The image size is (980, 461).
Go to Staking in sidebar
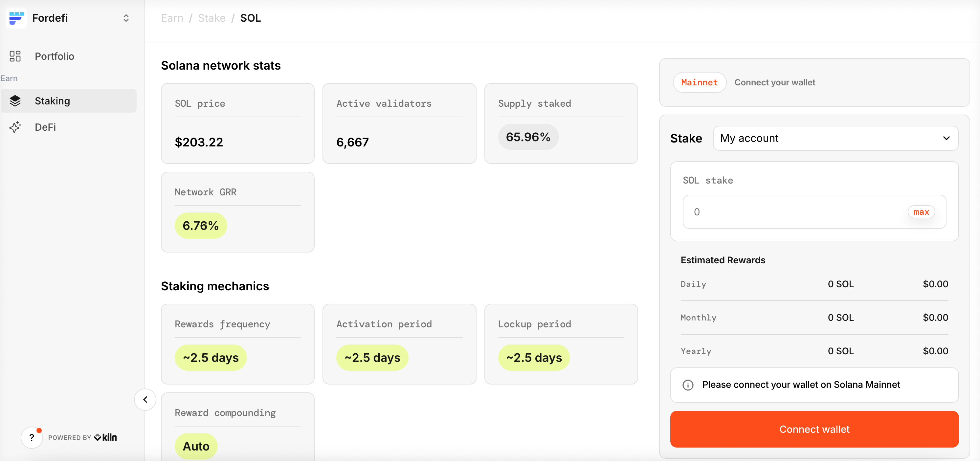click(x=53, y=101)
